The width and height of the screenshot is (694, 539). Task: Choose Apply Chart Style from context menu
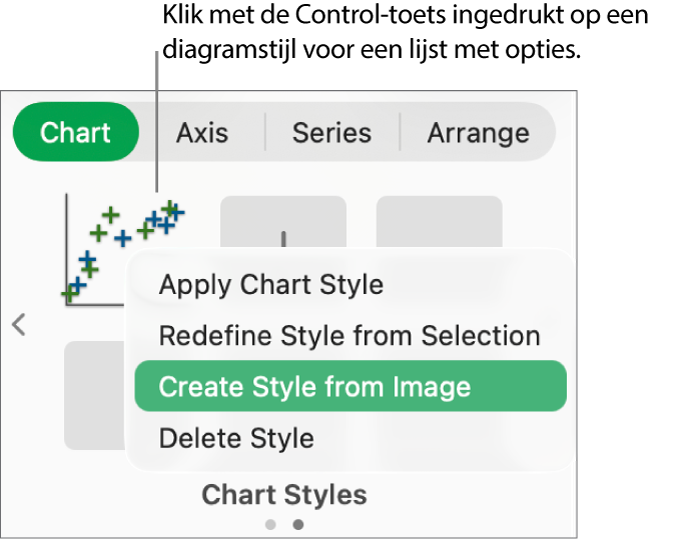pyautogui.click(x=271, y=285)
